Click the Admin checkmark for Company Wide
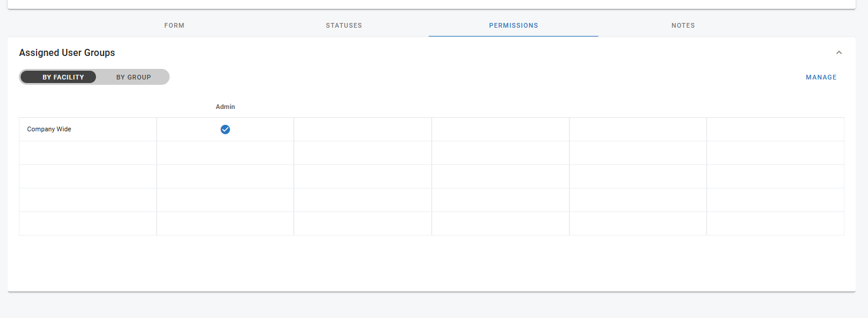868x318 pixels. pos(225,130)
